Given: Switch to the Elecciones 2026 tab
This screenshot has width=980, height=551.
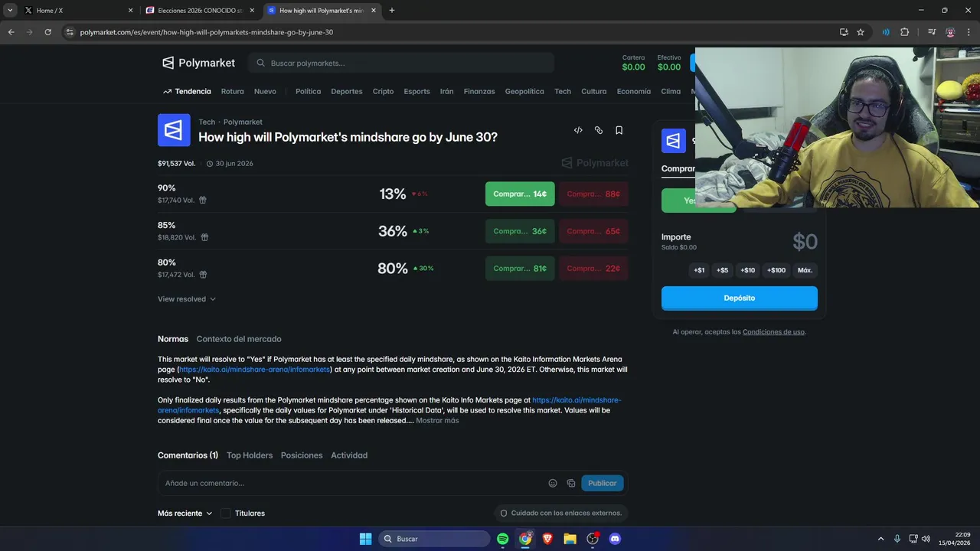Looking at the screenshot, I should point(199,11).
